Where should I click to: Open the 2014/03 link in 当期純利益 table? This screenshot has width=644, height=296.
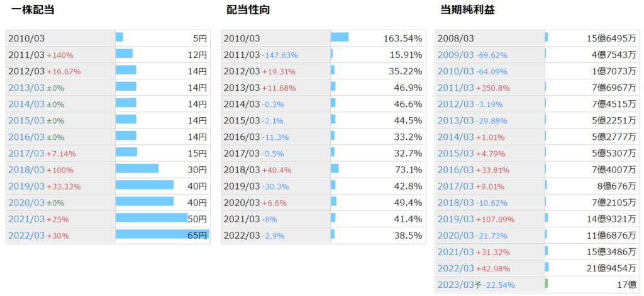[x=456, y=137]
